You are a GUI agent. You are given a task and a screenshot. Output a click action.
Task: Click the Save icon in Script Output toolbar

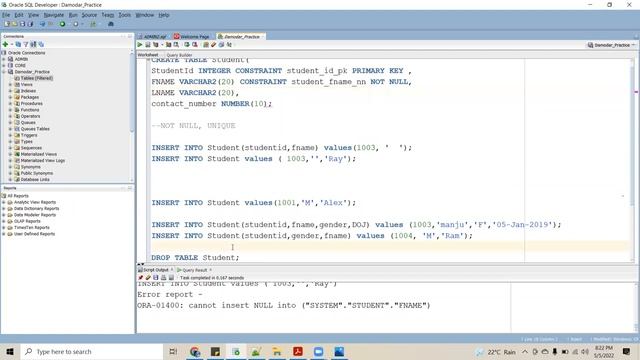pyautogui.click(x=156, y=278)
